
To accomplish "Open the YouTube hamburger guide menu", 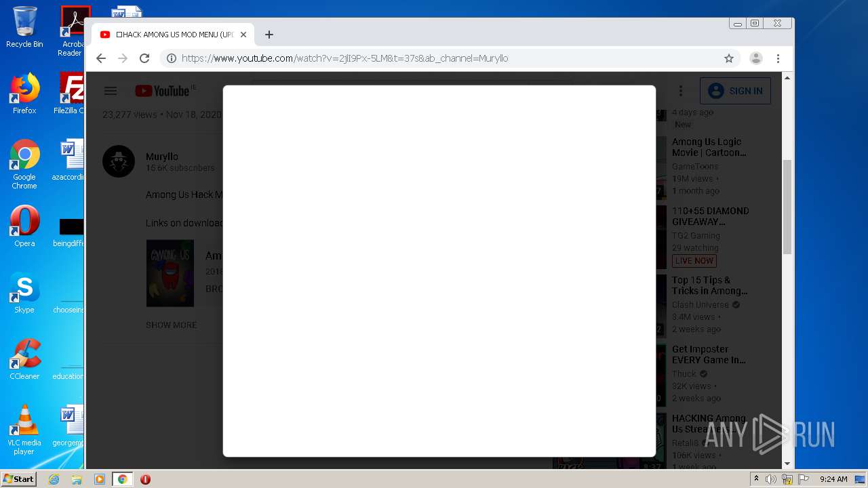I will point(111,91).
